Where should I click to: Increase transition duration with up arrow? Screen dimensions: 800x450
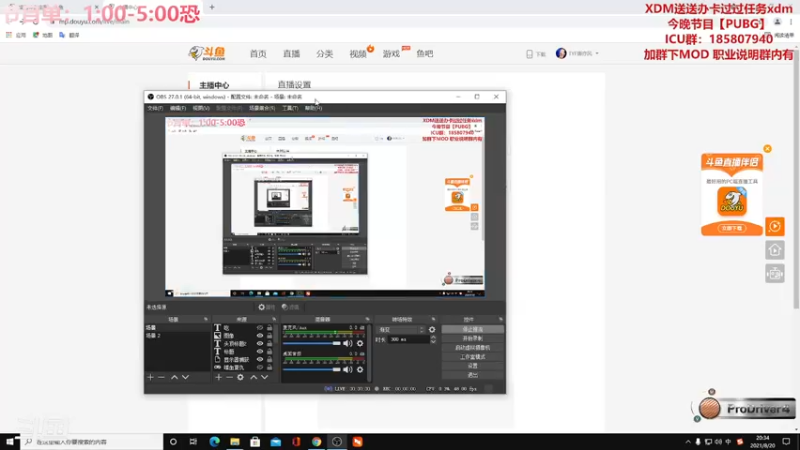tap(433, 337)
